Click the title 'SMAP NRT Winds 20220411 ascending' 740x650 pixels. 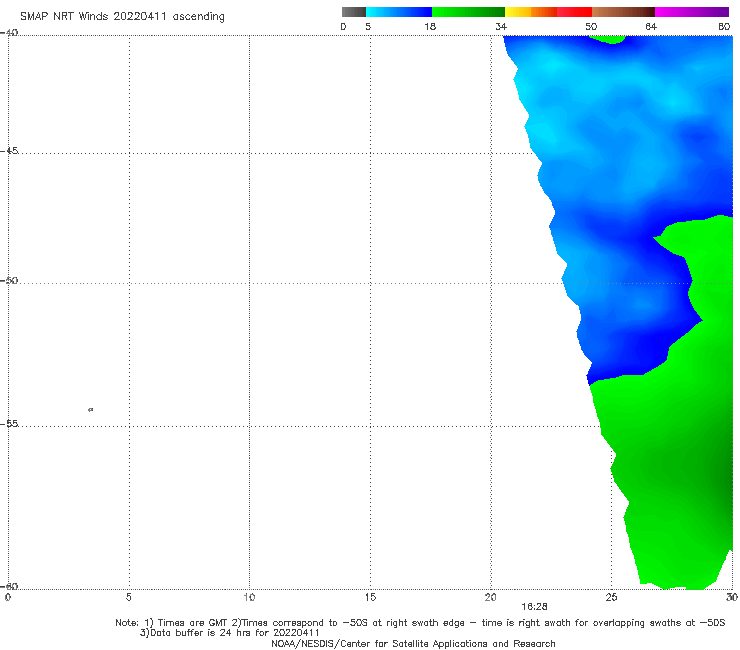click(122, 16)
